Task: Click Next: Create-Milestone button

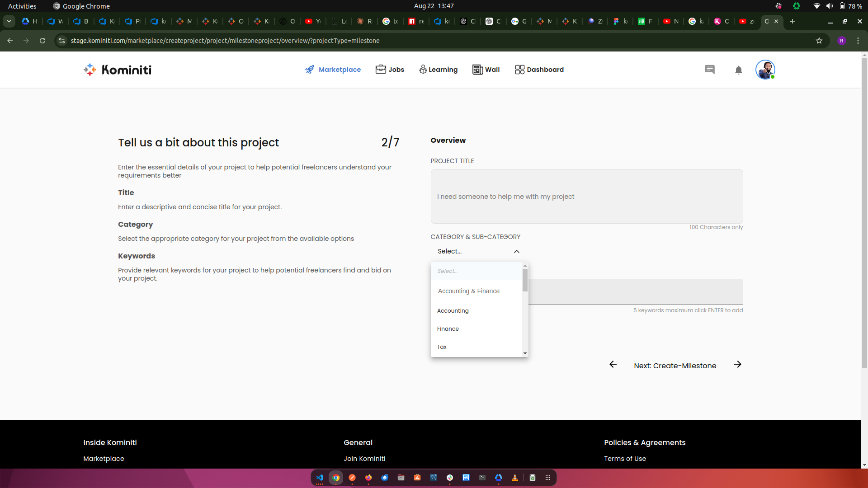Action: tap(675, 366)
